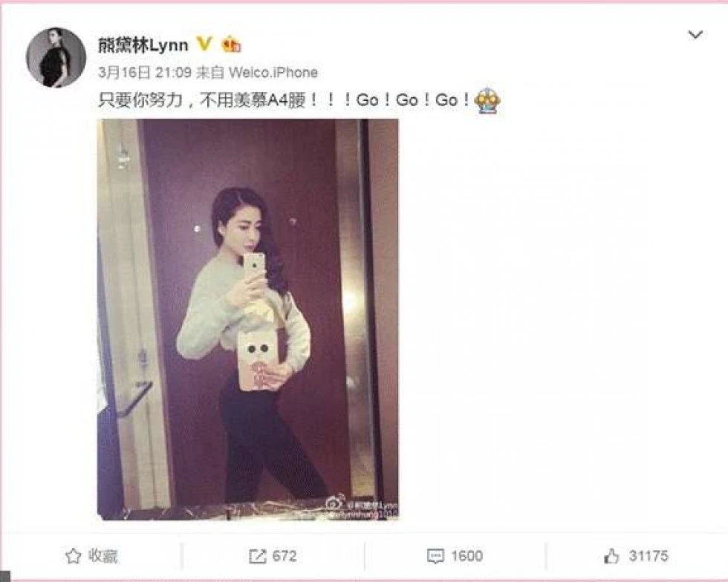Click the comment bubble icon
The image size is (728, 582).
(435, 556)
